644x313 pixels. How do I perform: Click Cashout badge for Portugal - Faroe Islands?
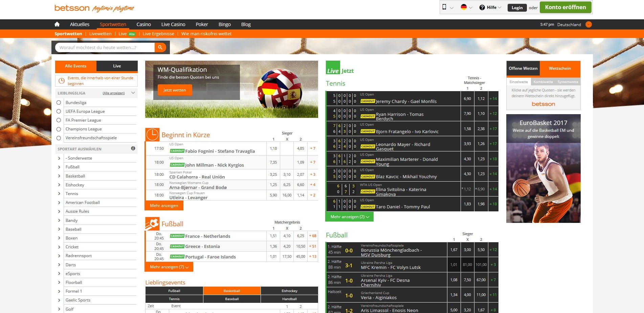pyautogui.click(x=177, y=256)
